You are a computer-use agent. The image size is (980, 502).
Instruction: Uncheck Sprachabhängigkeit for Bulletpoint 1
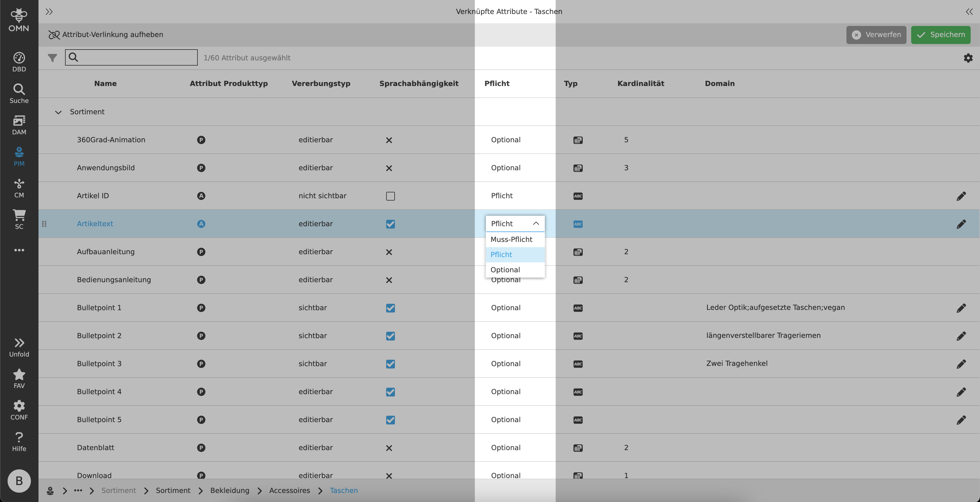click(390, 308)
